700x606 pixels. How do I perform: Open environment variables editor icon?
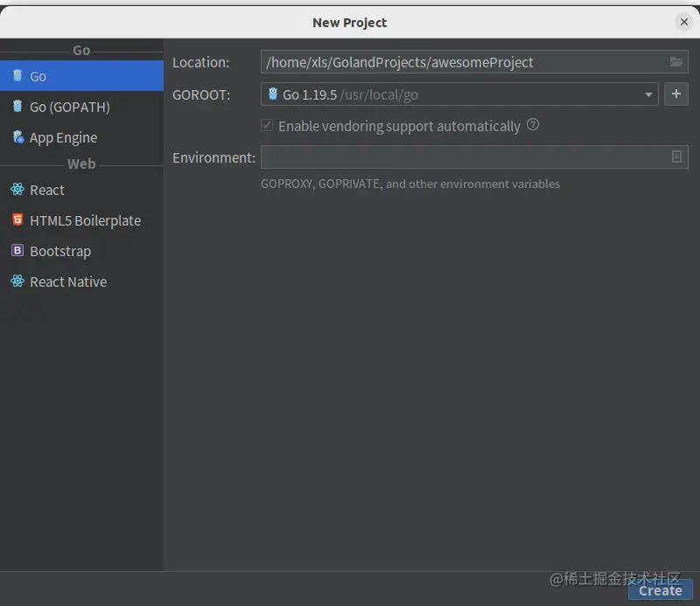click(676, 157)
